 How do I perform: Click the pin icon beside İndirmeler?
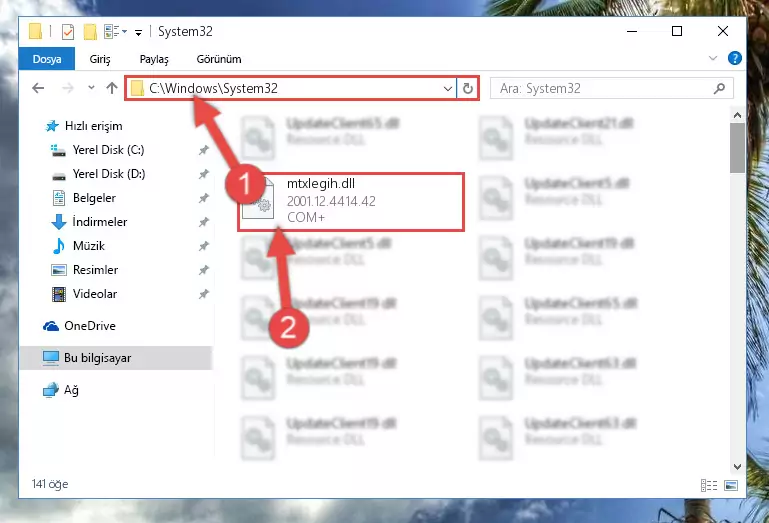click(x=204, y=222)
